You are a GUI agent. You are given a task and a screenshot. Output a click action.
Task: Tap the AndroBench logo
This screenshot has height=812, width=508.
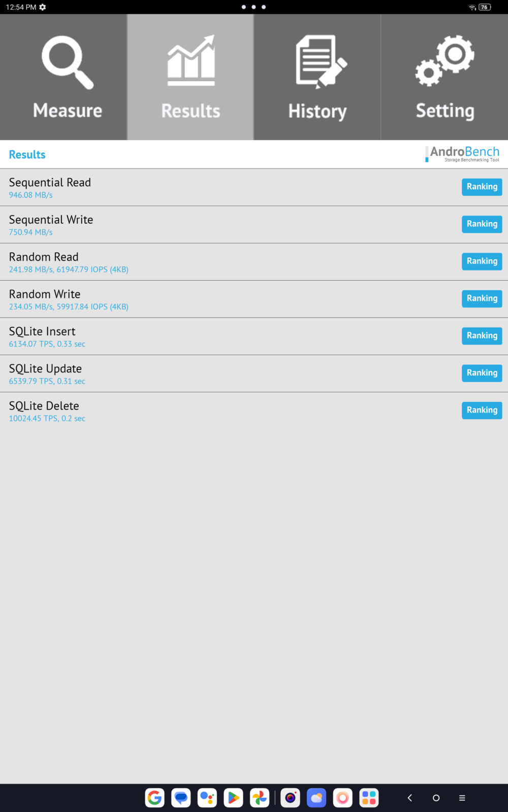(x=462, y=154)
